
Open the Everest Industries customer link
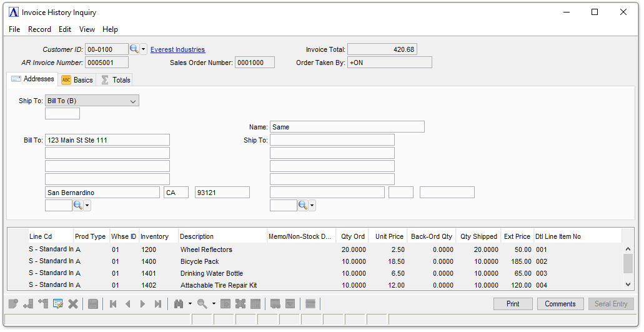[177, 49]
